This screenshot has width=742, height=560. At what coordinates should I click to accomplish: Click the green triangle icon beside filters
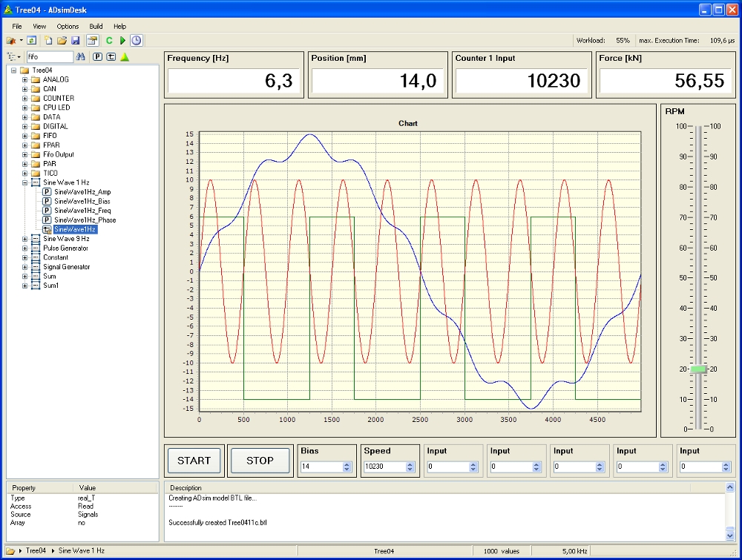point(125,56)
